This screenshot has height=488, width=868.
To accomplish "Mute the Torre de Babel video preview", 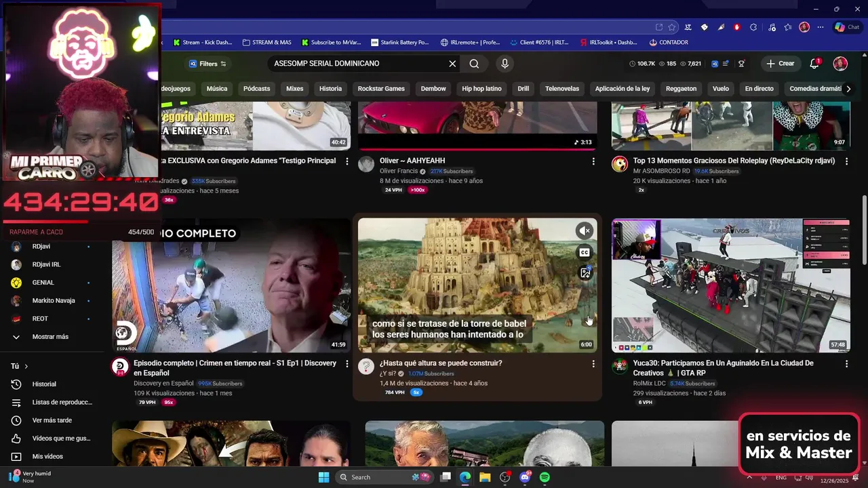I will point(585,231).
